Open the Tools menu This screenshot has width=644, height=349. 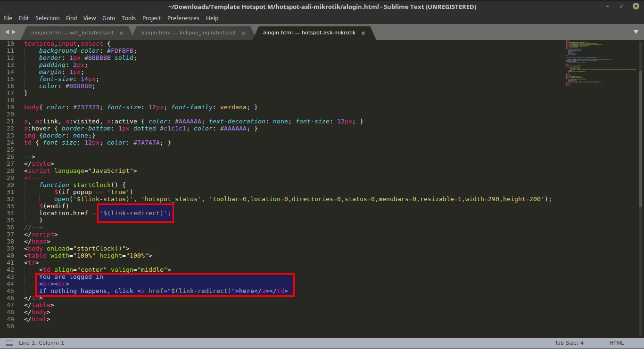pos(128,18)
